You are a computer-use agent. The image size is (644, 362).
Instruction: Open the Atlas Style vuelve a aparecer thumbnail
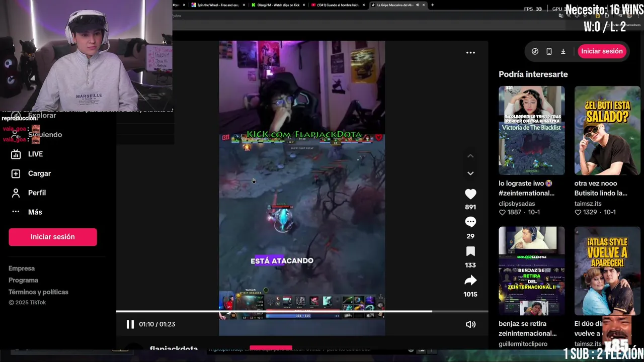607,270
